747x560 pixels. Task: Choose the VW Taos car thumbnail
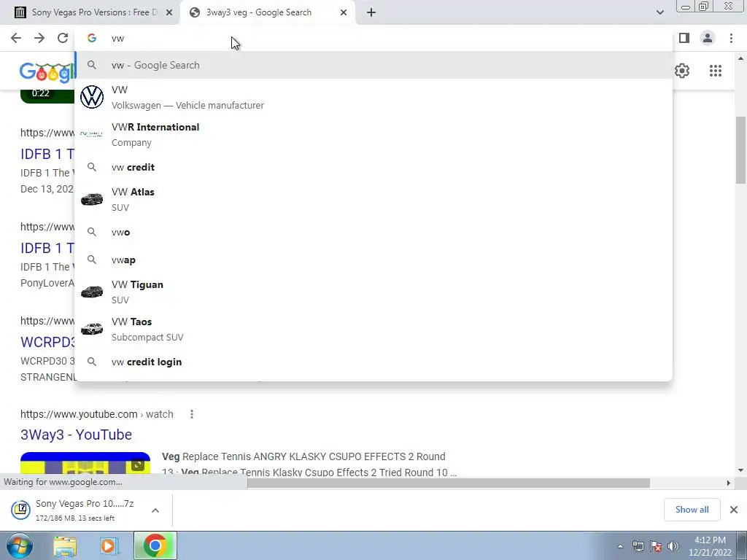click(92, 329)
